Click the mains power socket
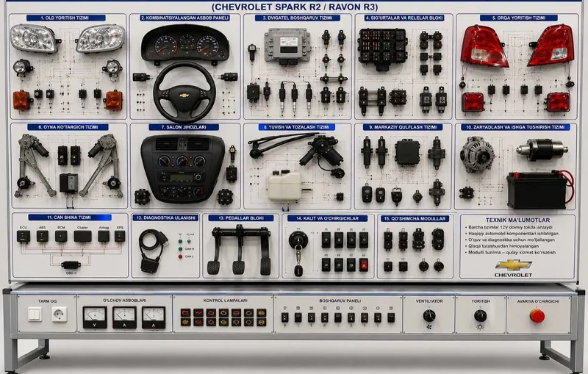This screenshot has height=374, width=588. pos(59,314)
